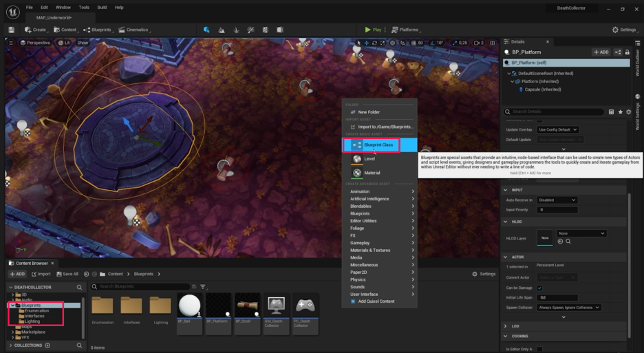
Task: Toggle rotation snapping angle icon
Action: (432, 43)
